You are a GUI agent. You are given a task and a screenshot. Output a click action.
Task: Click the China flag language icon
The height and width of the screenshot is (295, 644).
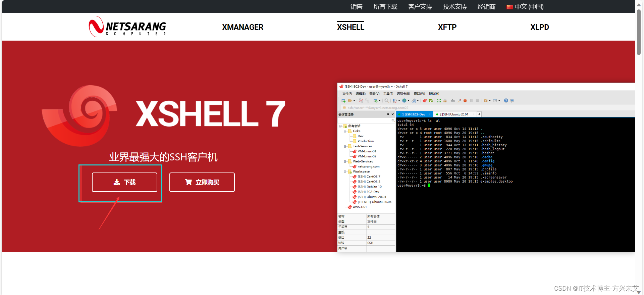(x=509, y=7)
